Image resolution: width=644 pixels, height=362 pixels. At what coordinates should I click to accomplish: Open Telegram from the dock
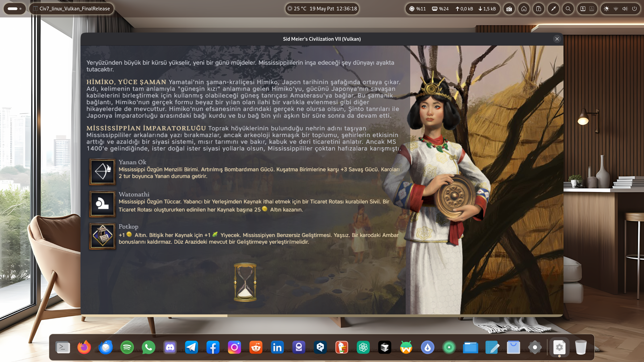[x=192, y=348]
